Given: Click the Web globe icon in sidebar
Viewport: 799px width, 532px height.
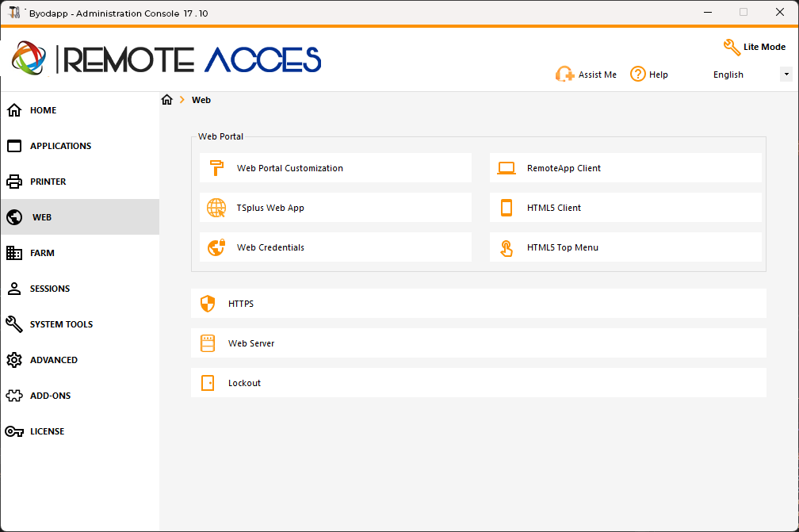Looking at the screenshot, I should [x=14, y=217].
